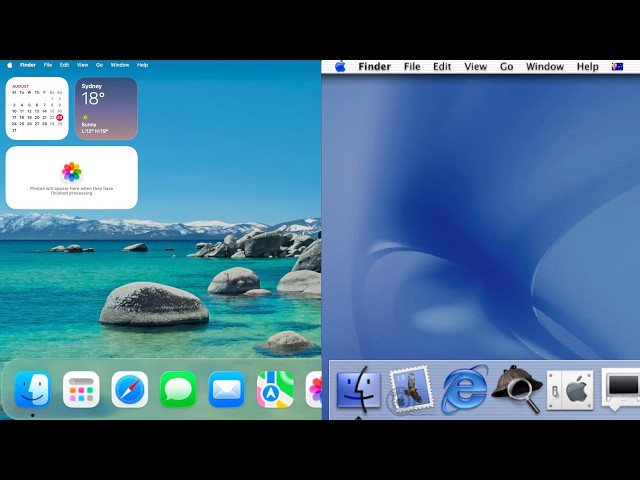Open the monitor display icon in classic dock
The width and height of the screenshot is (640, 480).
pyautogui.click(x=620, y=388)
